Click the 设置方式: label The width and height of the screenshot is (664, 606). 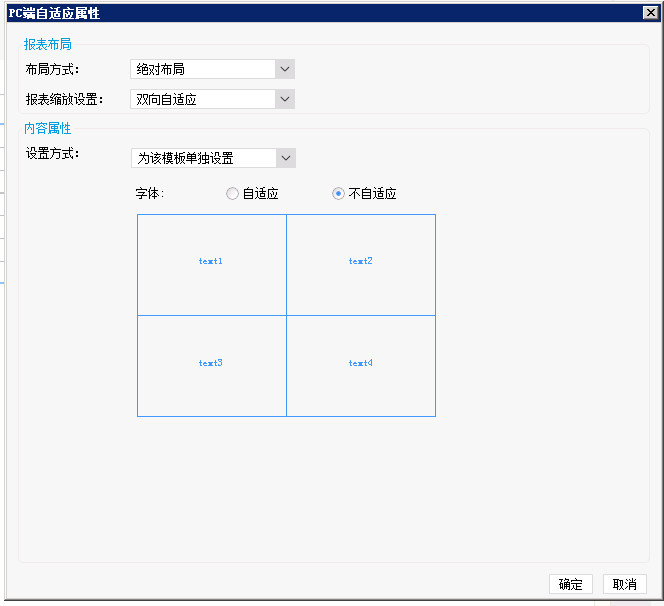tap(52, 153)
